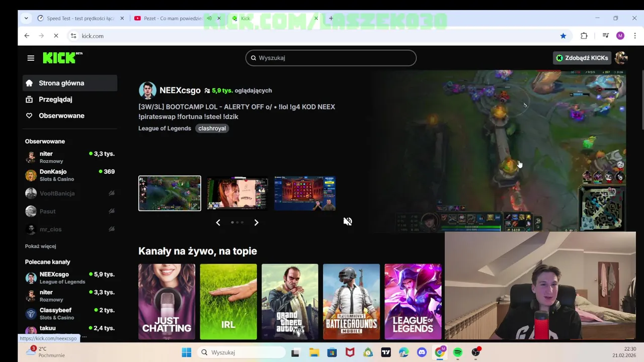Image resolution: width=644 pixels, height=362 pixels.
Task: Open McAfee from taskbar
Action: pyautogui.click(x=350, y=352)
